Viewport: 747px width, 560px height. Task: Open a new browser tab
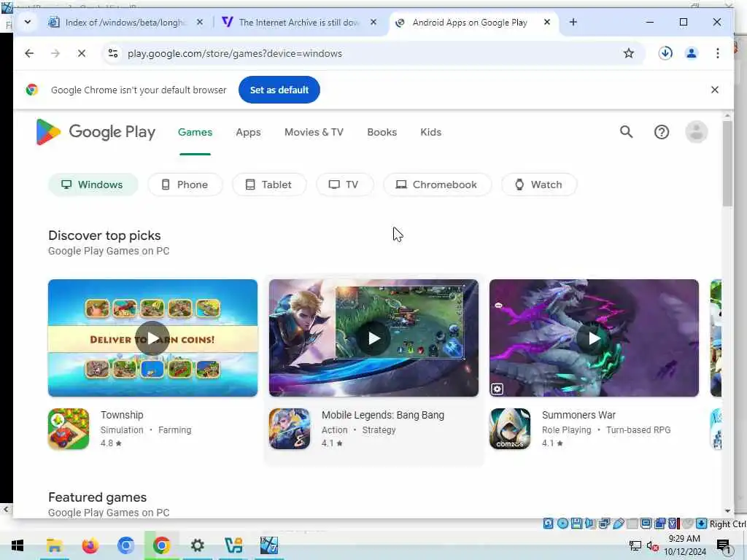tap(573, 22)
